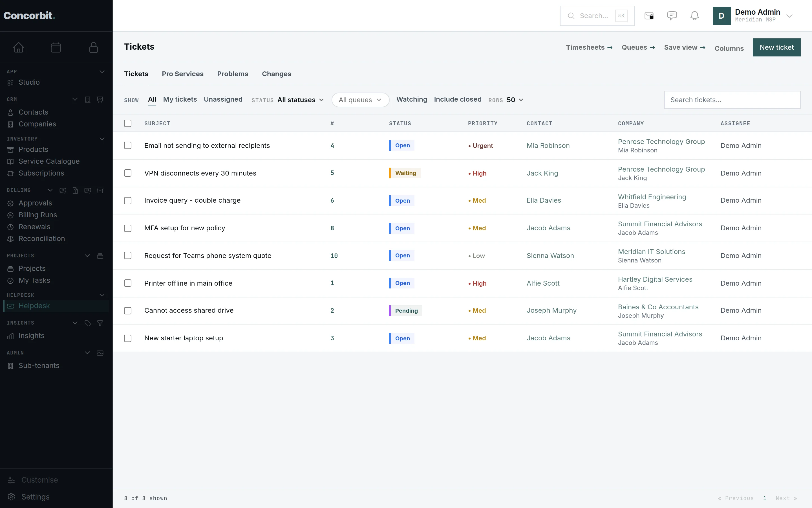Collapse the CRM sidebar section
This screenshot has height=508, width=812.
(x=75, y=99)
